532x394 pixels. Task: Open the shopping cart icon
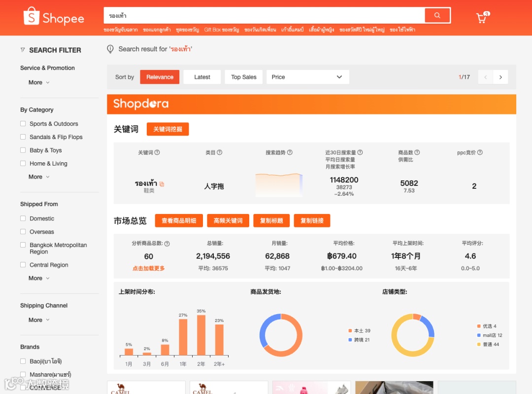pyautogui.click(x=482, y=17)
